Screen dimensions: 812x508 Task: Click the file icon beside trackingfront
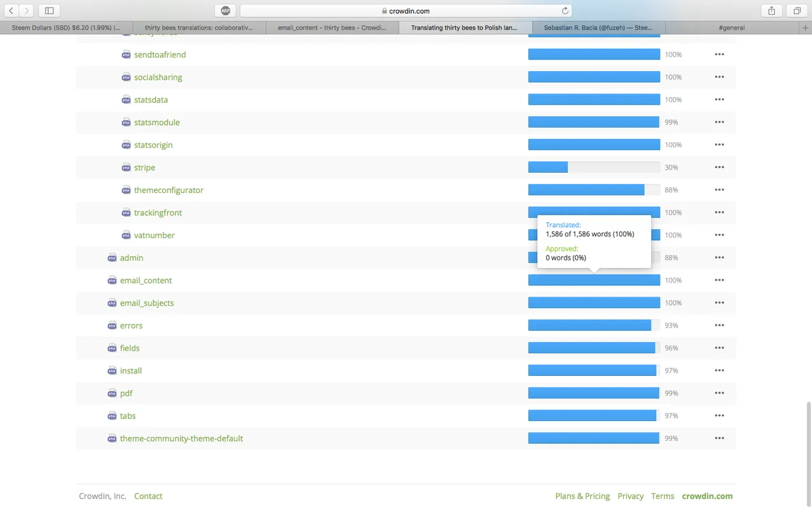(126, 213)
